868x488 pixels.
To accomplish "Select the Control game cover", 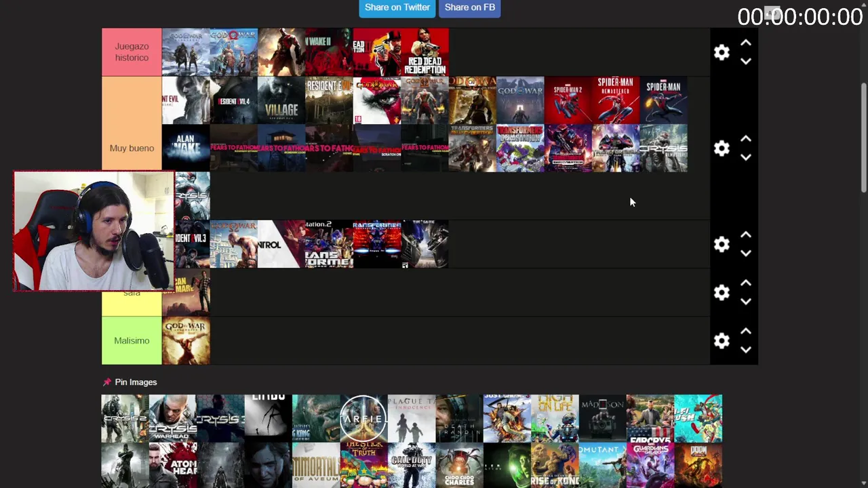I will [x=281, y=244].
